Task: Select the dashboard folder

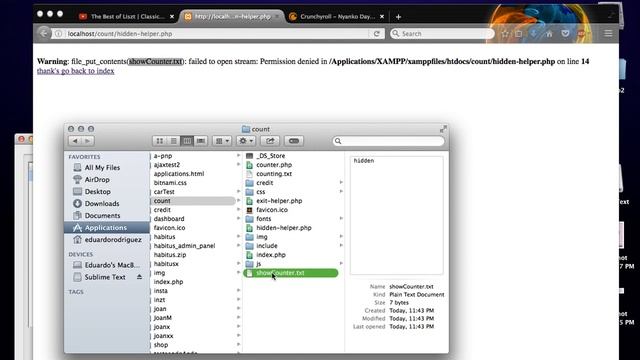Action: pyautogui.click(x=169, y=218)
